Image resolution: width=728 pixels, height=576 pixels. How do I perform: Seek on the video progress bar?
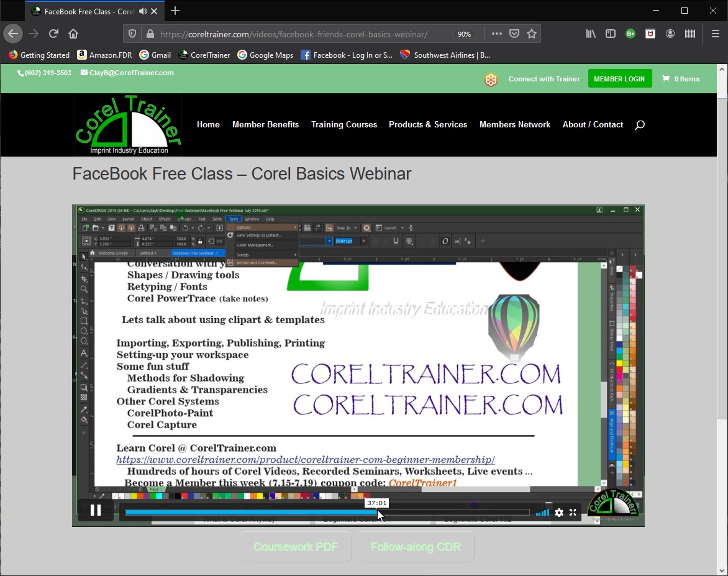pos(327,513)
